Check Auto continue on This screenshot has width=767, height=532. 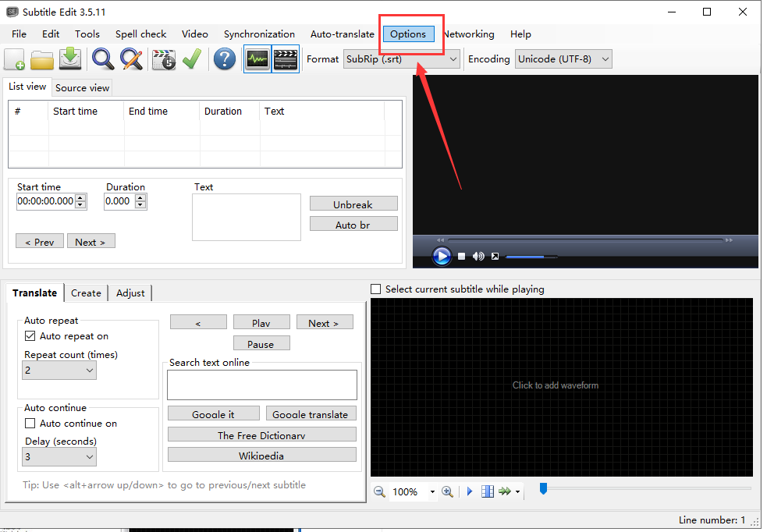[x=30, y=423]
